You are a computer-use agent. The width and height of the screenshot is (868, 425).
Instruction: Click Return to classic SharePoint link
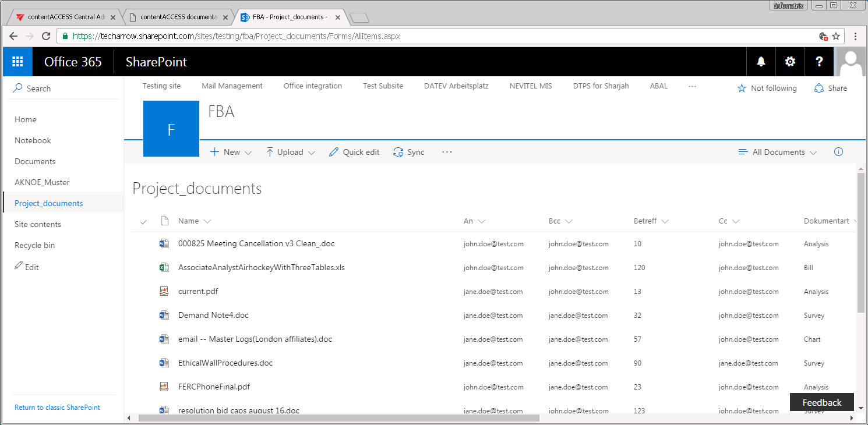pos(57,407)
